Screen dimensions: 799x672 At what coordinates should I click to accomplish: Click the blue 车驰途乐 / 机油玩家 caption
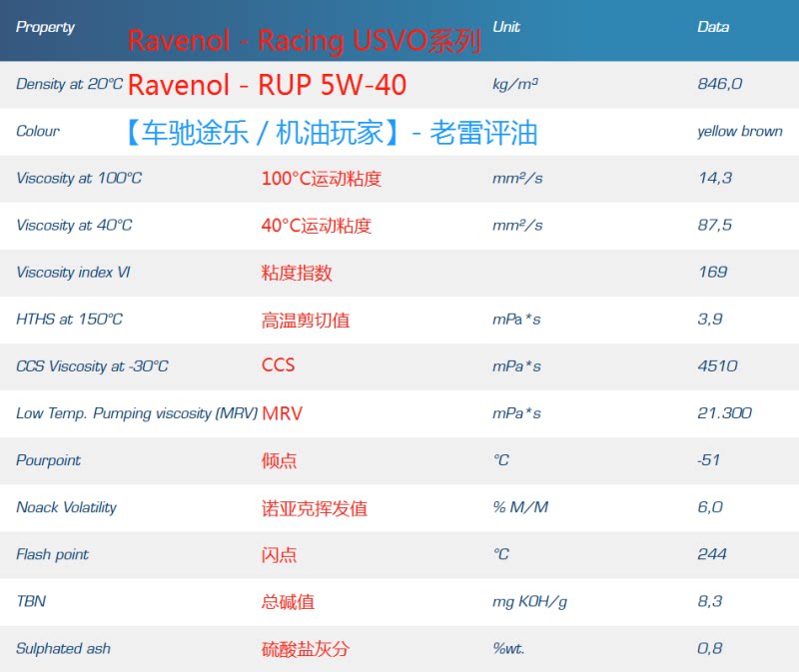click(x=333, y=133)
